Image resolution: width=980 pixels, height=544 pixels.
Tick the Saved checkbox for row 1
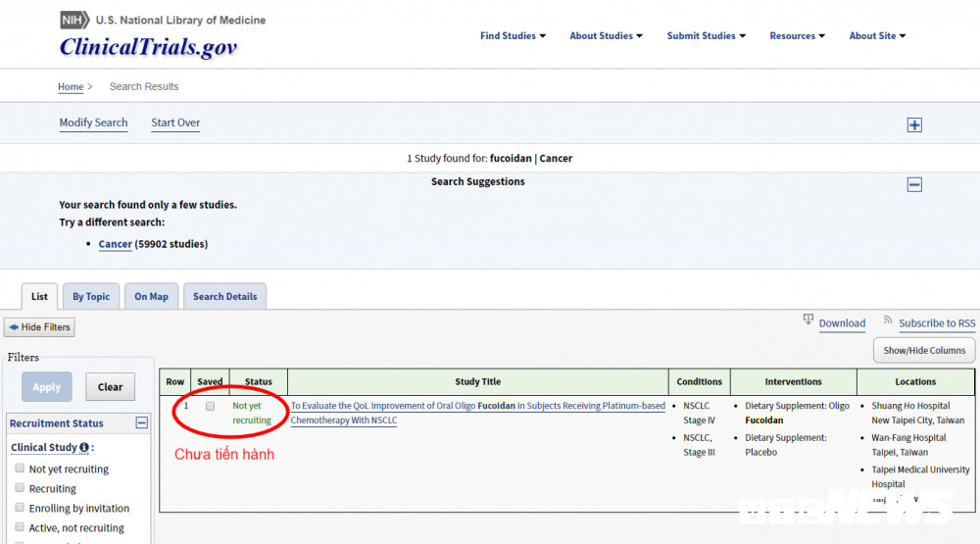pyautogui.click(x=210, y=406)
